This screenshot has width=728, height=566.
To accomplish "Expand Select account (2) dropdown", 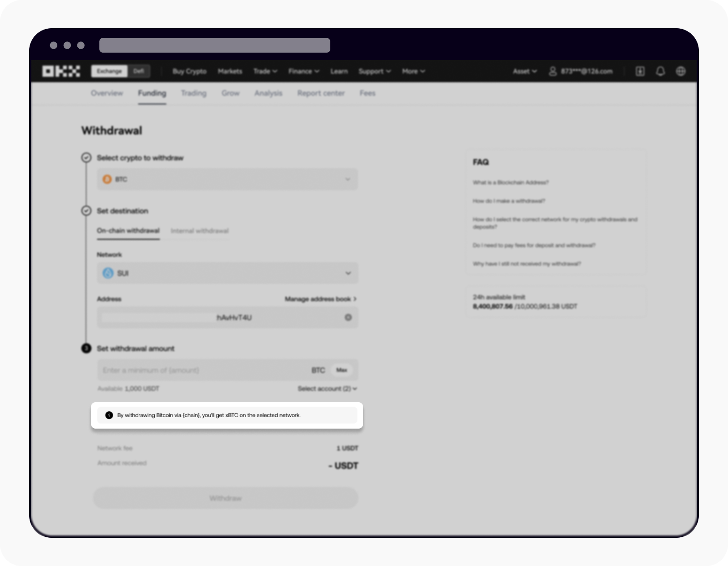I will point(327,389).
